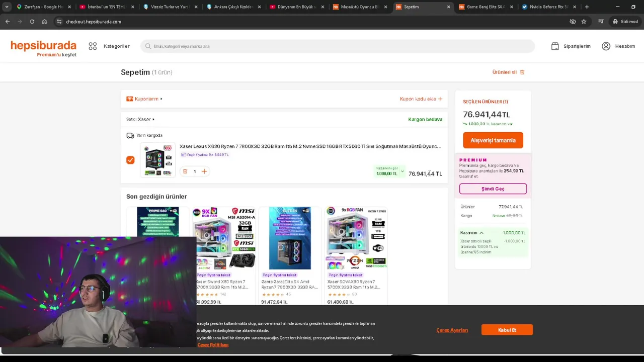Screen dimensions: 644x362
Task: Remove item using the quantity trash icon
Action: point(185,171)
